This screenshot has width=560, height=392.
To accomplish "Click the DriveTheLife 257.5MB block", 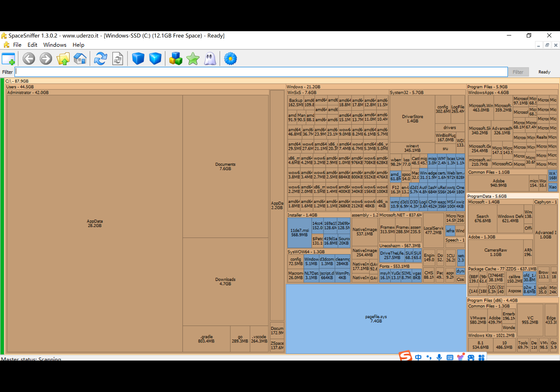I will click(x=392, y=255).
